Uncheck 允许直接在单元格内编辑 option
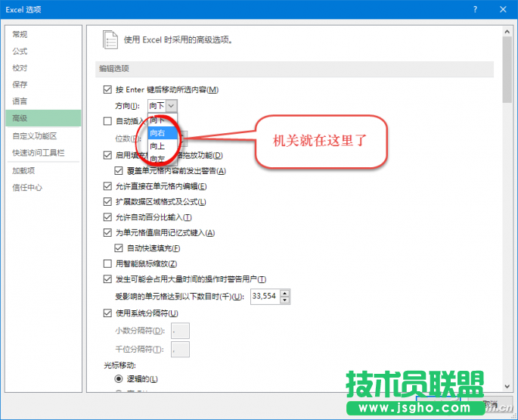 point(107,186)
